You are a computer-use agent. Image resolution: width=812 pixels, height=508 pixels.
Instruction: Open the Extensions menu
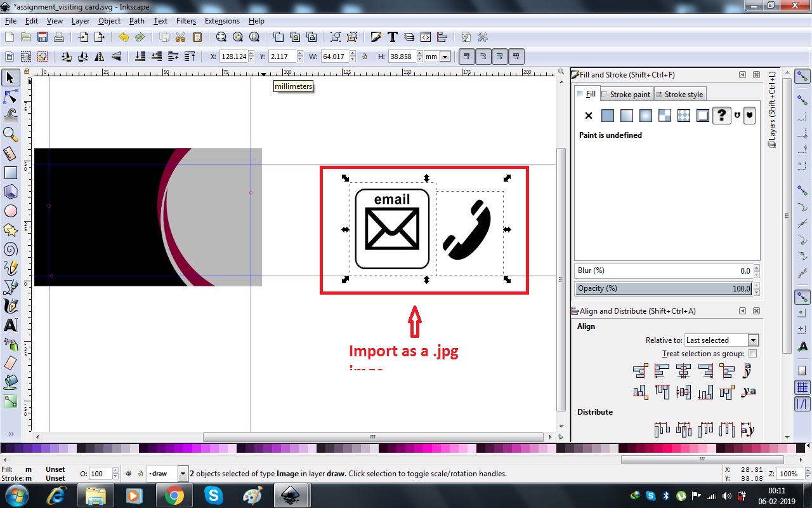(x=222, y=21)
